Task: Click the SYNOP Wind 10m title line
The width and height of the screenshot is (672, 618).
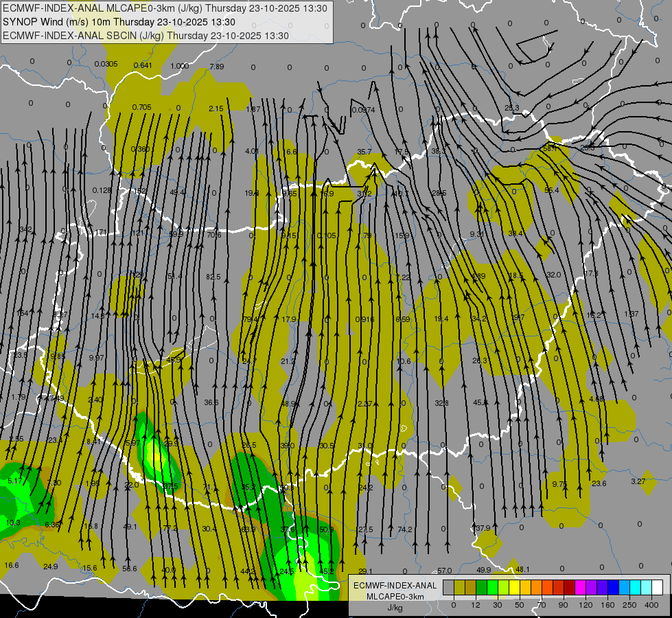Action: 119,22
